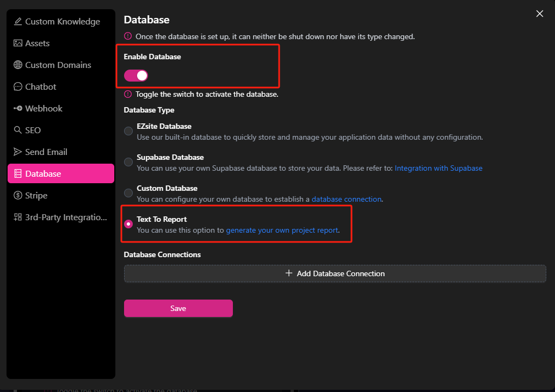Viewport: 555px width, 392px height.
Task: Open the SEO settings
Action: click(61, 130)
